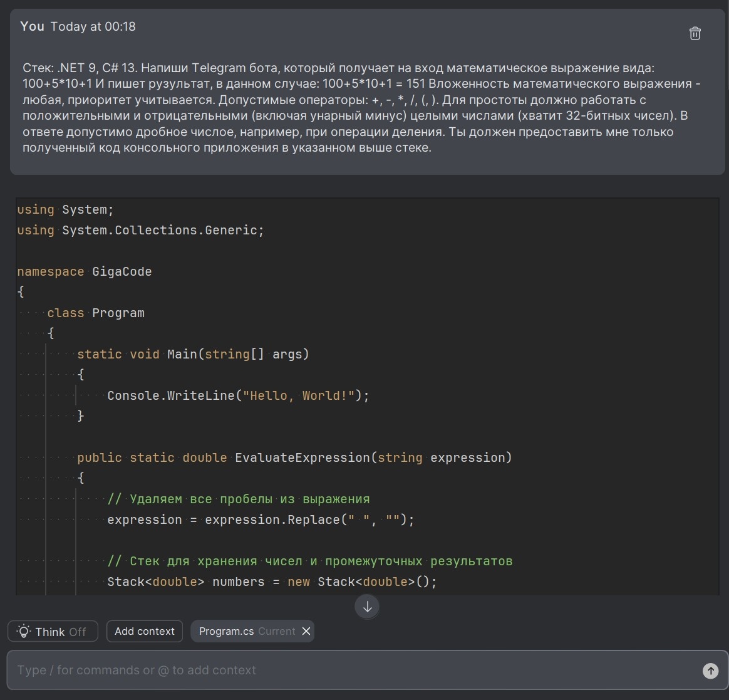Jump to bottom with the down-arrow button

[x=367, y=607]
